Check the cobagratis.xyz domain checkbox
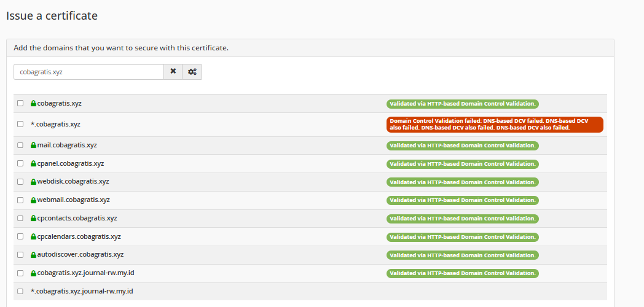 20,103
